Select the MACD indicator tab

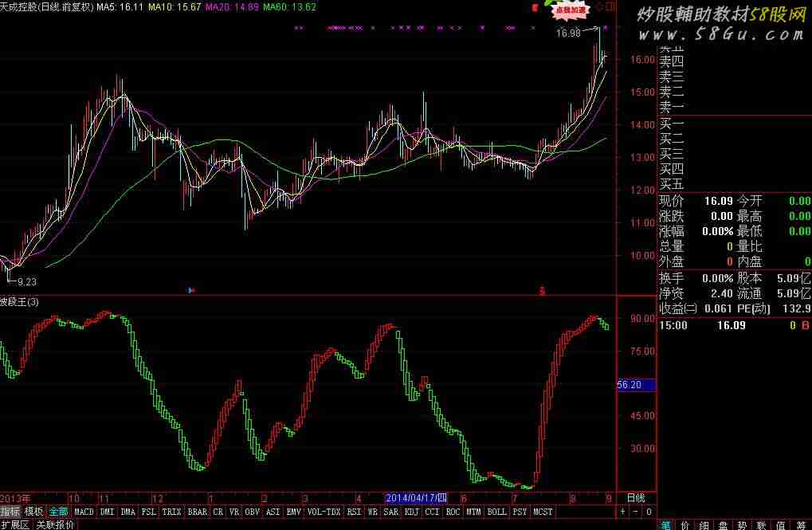coord(84,512)
